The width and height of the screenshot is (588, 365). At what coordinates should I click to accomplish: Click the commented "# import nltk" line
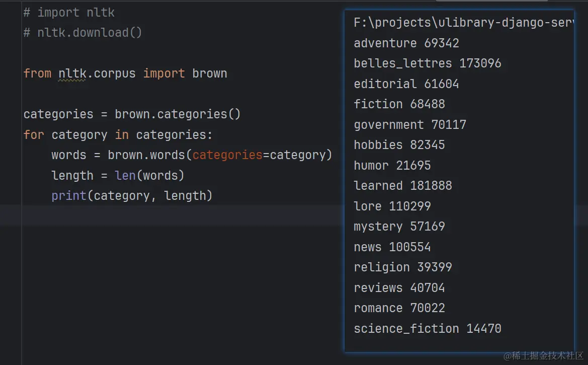[69, 12]
